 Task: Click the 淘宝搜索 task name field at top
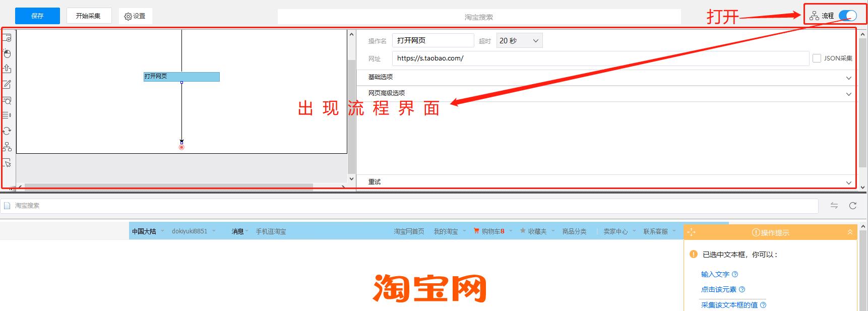click(x=479, y=17)
